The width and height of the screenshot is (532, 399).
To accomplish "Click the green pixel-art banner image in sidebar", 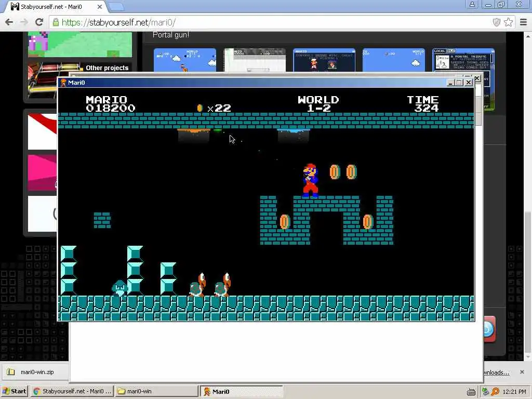I will tap(80, 45).
